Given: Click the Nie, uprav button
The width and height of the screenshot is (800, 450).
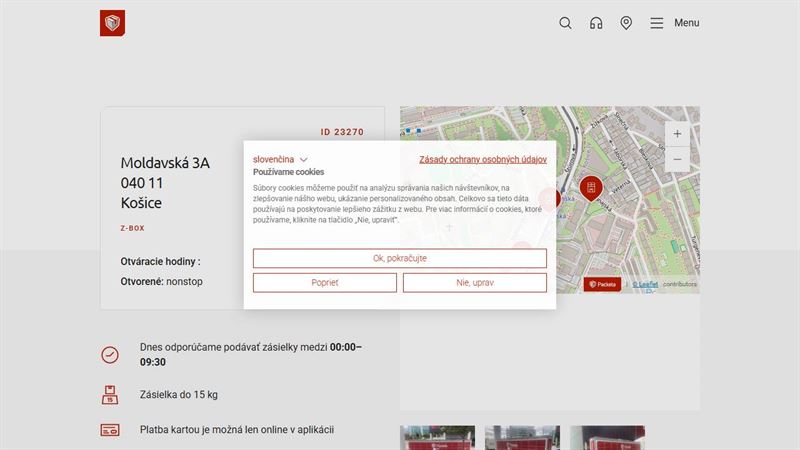Looking at the screenshot, I should point(474,283).
